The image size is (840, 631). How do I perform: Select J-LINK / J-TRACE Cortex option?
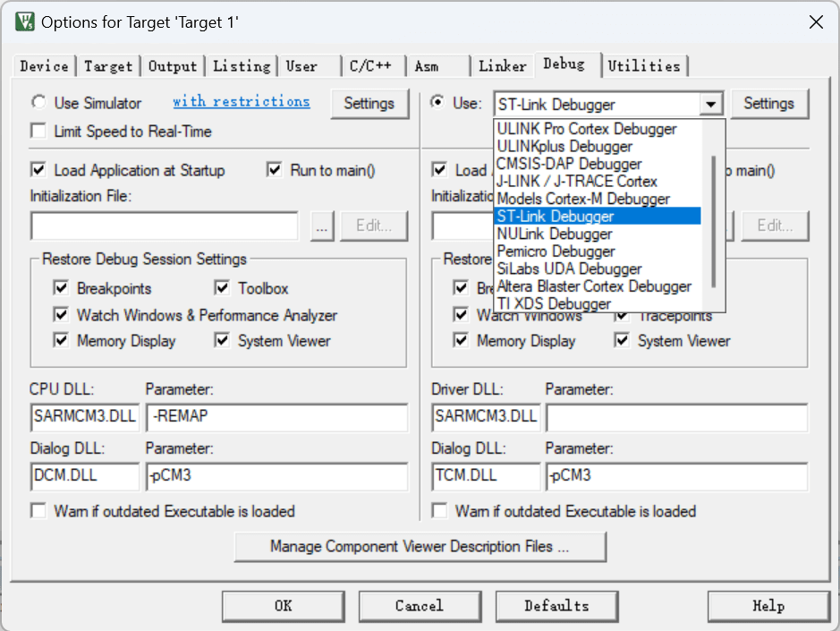coord(598,181)
